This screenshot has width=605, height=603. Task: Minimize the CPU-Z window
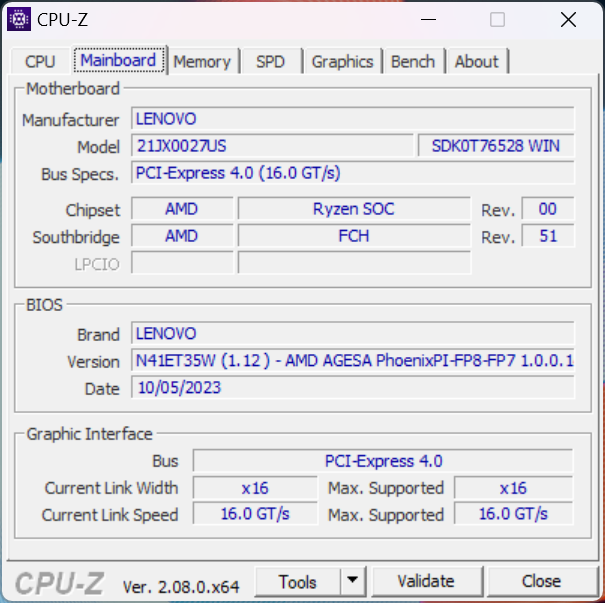(428, 19)
